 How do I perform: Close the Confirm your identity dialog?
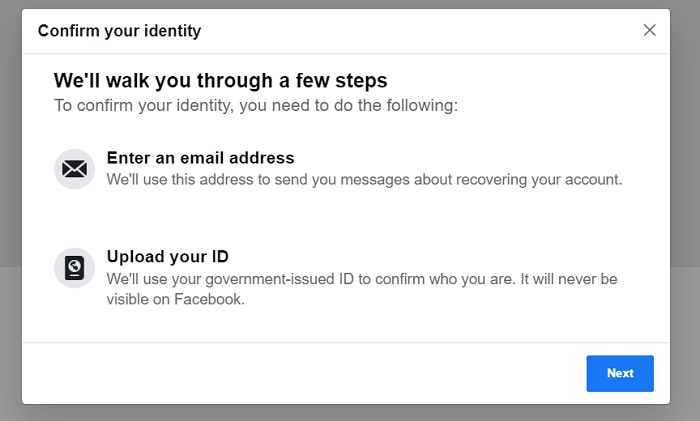[x=650, y=30]
